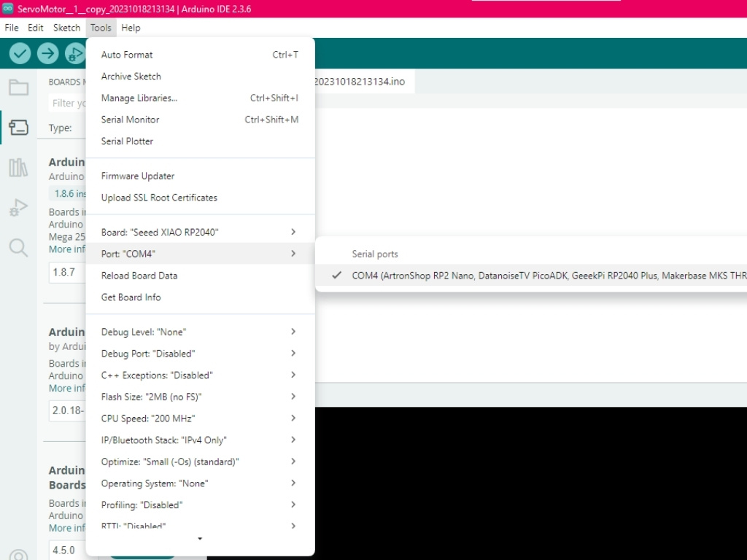Viewport: 747px width, 560px height.
Task: Open the Search magnifier sidebar icon
Action: tap(18, 248)
